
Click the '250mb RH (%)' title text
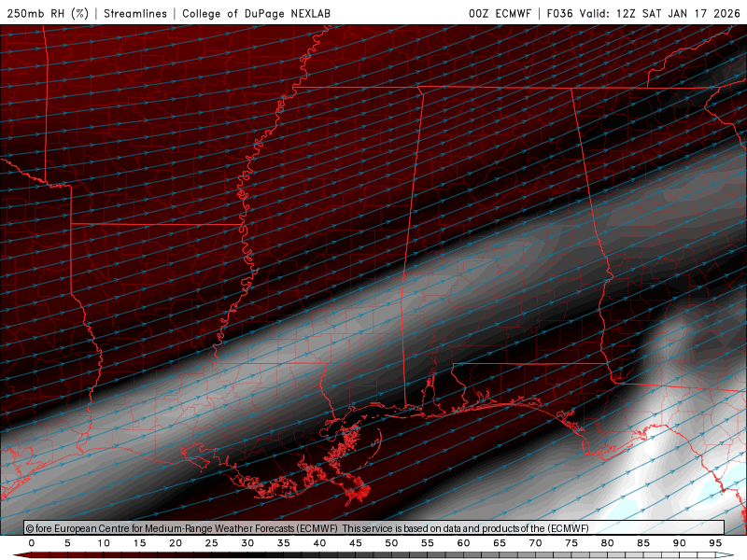(48, 13)
